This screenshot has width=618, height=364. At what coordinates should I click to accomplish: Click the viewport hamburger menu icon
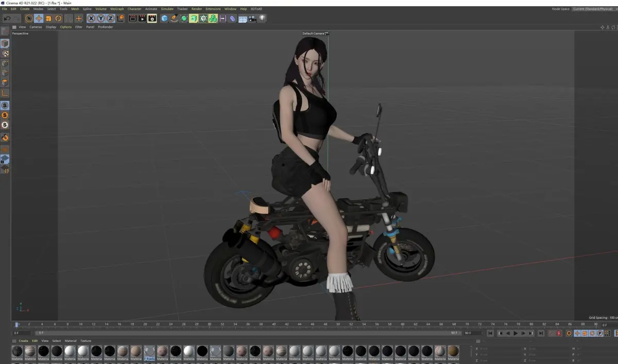[14, 27]
